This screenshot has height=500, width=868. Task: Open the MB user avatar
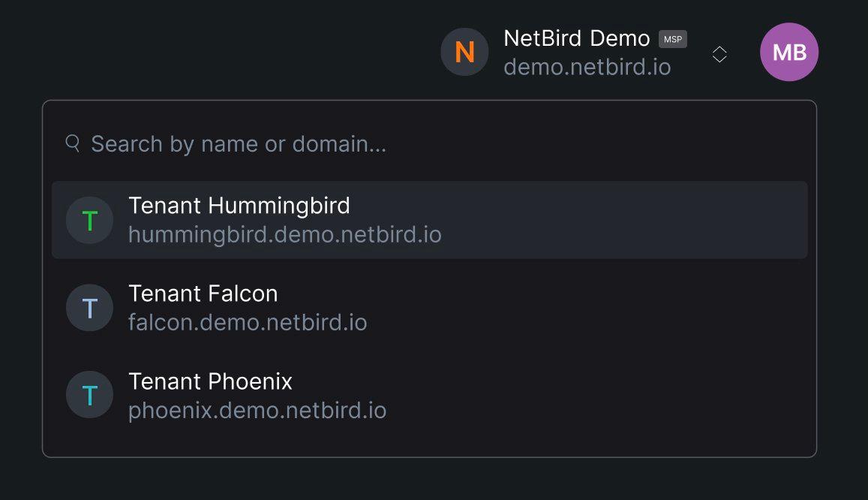pyautogui.click(x=788, y=52)
